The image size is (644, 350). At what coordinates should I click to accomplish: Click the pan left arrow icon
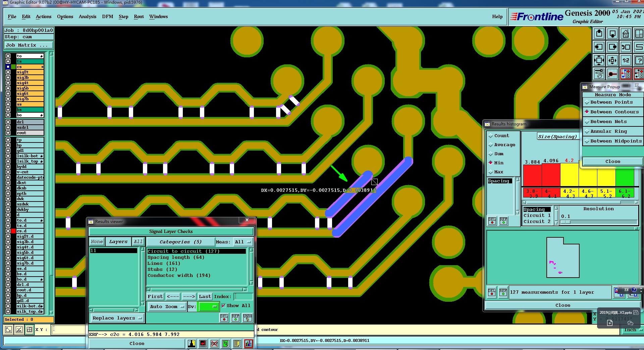pos(599,47)
